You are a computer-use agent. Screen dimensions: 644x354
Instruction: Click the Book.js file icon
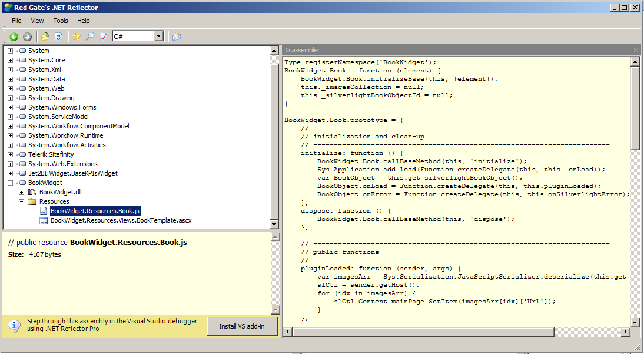44,211
